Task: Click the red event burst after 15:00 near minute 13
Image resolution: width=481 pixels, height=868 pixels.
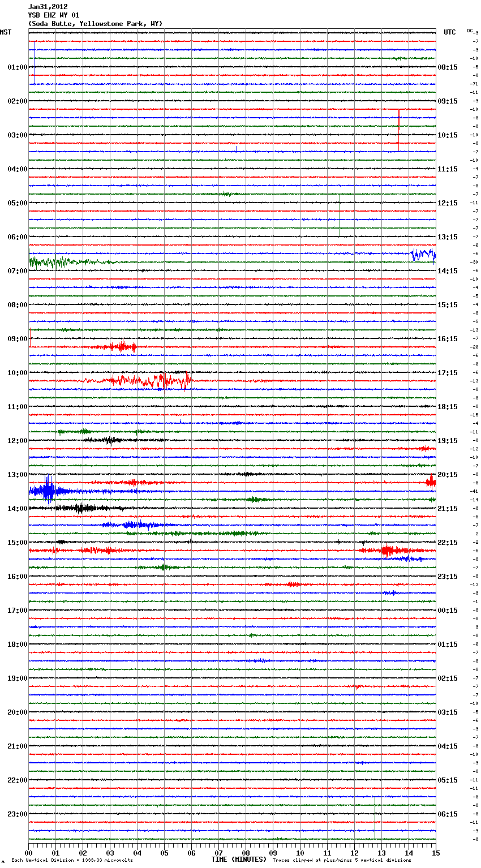Action: click(x=387, y=550)
